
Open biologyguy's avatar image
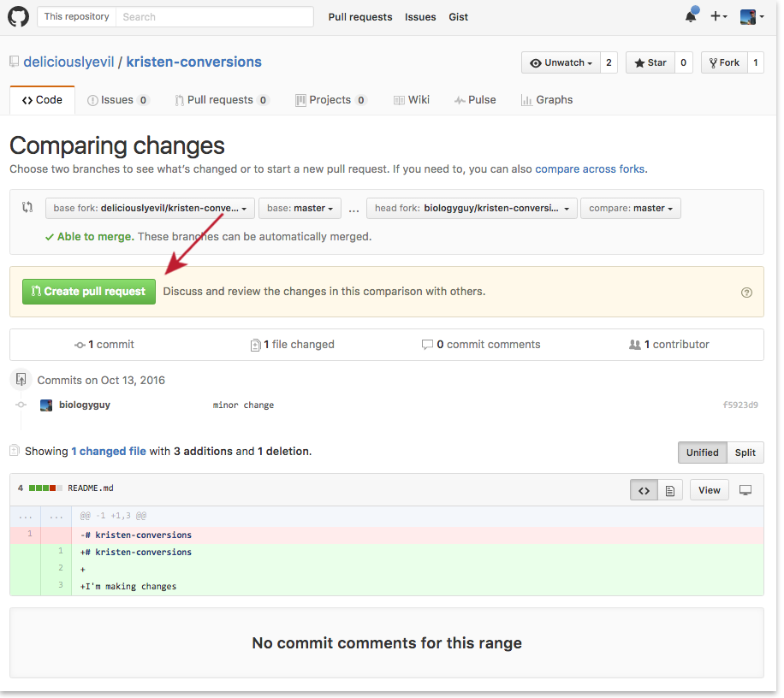46,405
